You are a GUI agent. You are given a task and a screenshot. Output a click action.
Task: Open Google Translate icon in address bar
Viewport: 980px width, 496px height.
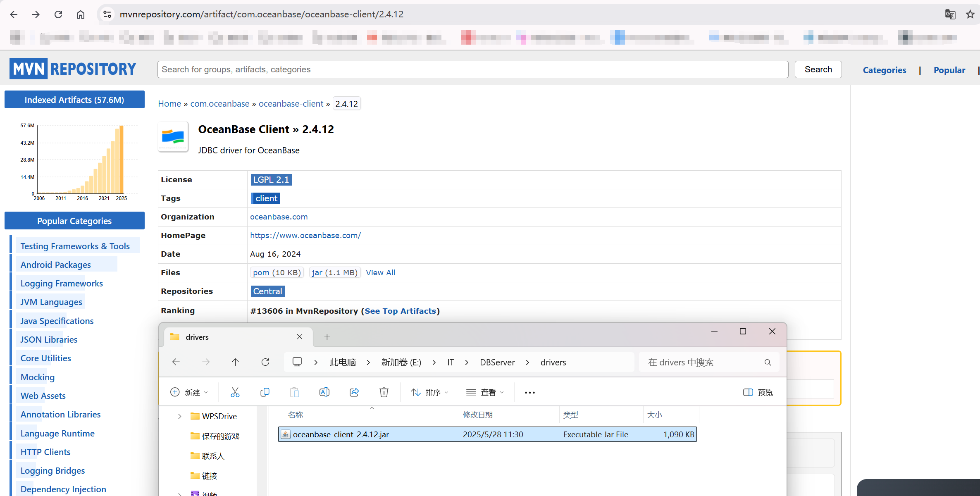pyautogui.click(x=950, y=14)
